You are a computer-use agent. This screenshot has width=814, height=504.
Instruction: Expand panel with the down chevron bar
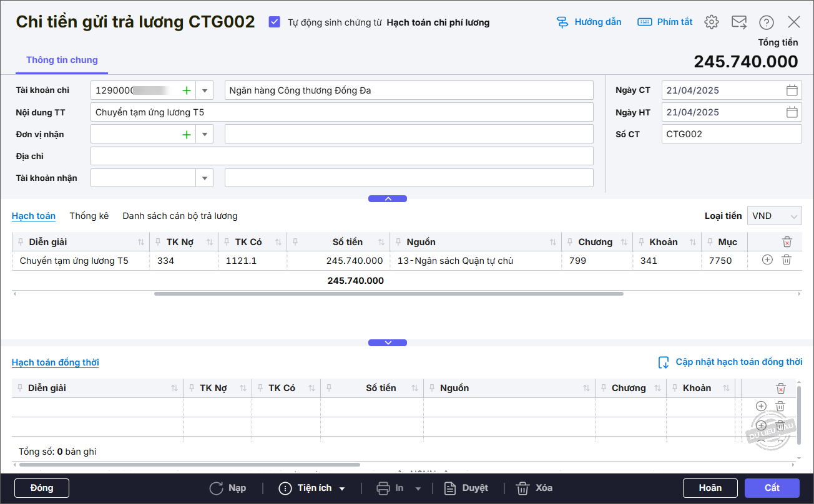388,342
